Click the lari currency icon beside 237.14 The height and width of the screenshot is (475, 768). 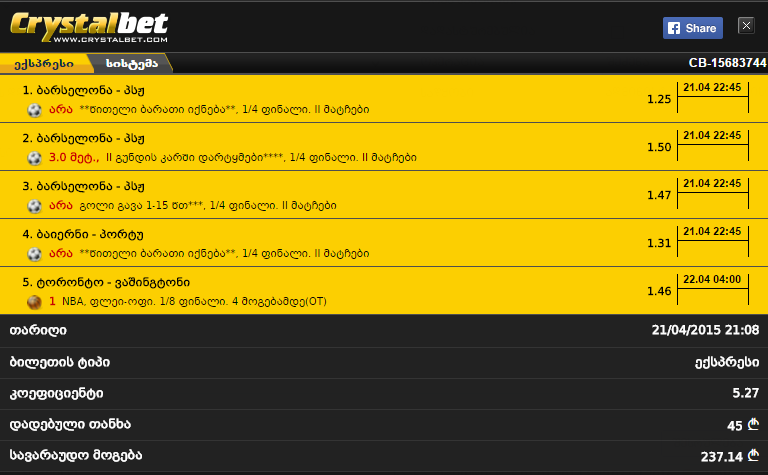point(753,455)
